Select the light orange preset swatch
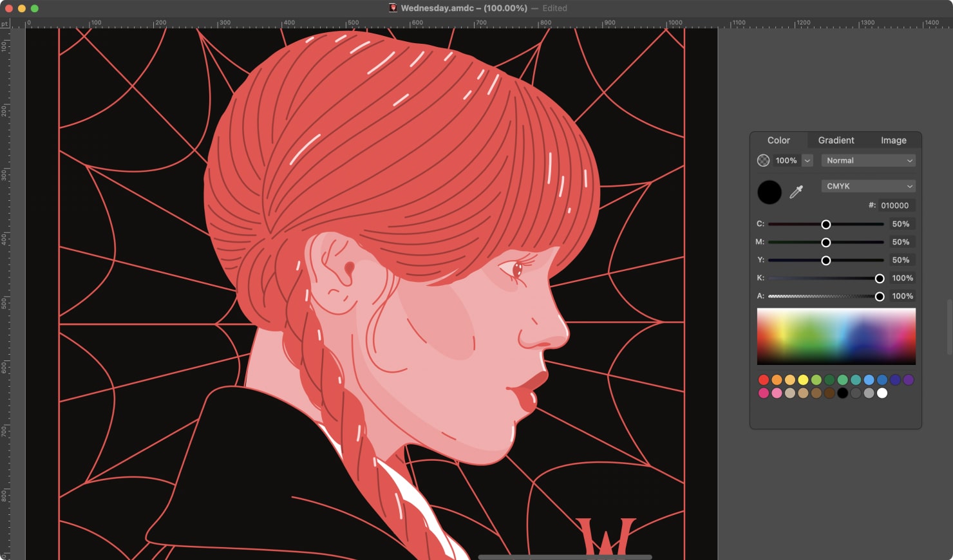This screenshot has width=953, height=560. [790, 380]
